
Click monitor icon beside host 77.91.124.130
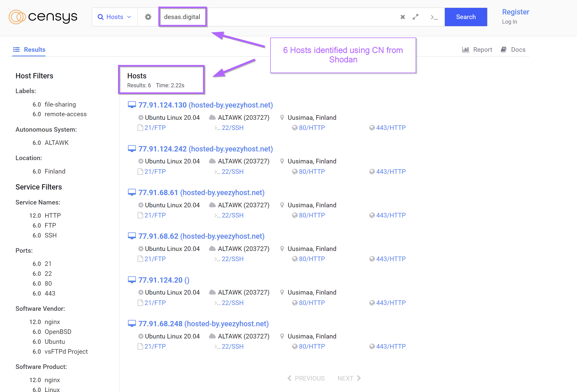tap(132, 105)
